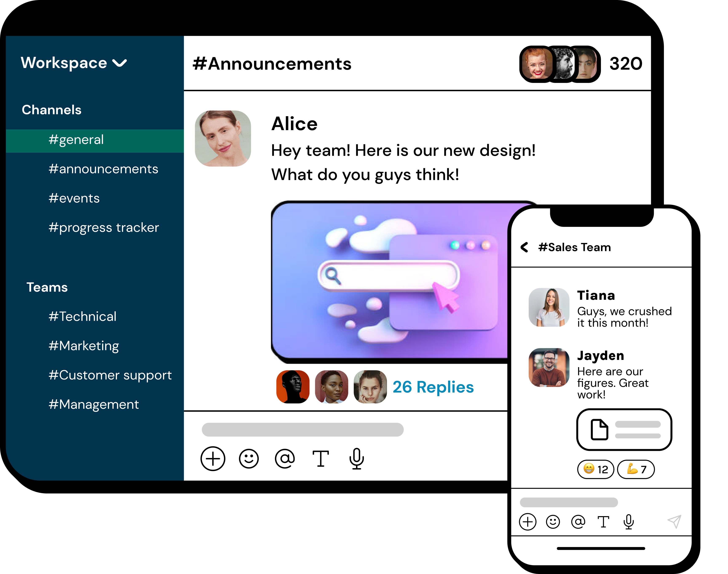Expand the Workspace dropdown chevron
The height and width of the screenshot is (574, 728).
click(x=119, y=63)
